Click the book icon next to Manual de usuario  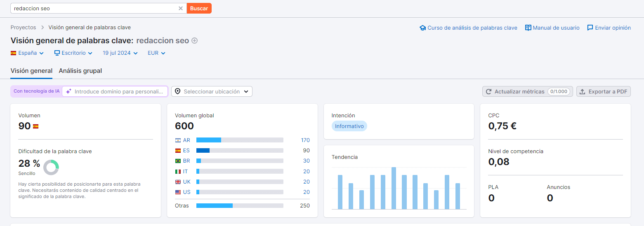click(x=528, y=28)
